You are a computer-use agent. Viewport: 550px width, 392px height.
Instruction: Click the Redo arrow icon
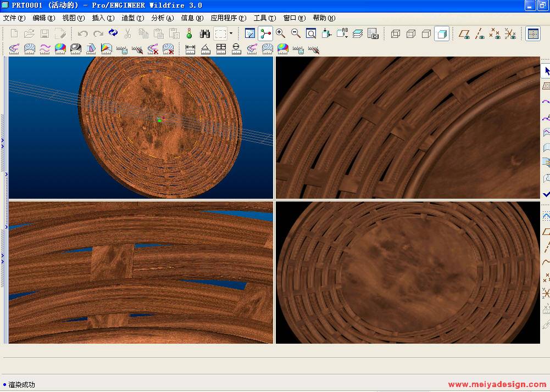(x=98, y=33)
